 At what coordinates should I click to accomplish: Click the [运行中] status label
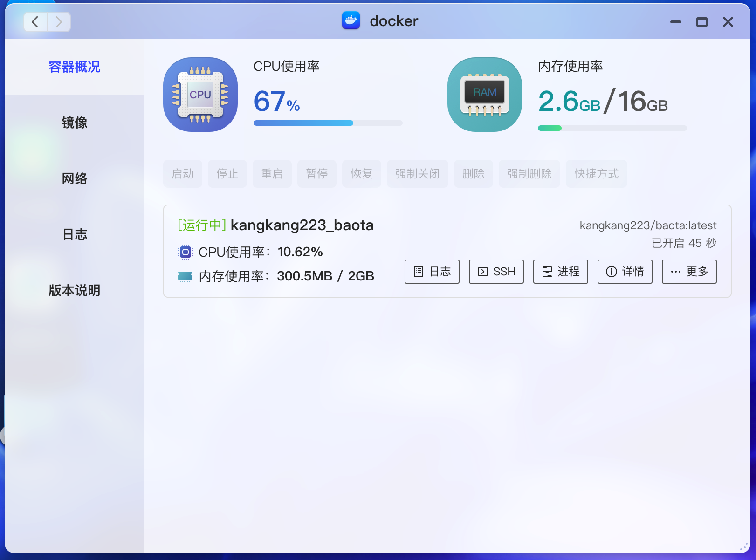point(202,225)
